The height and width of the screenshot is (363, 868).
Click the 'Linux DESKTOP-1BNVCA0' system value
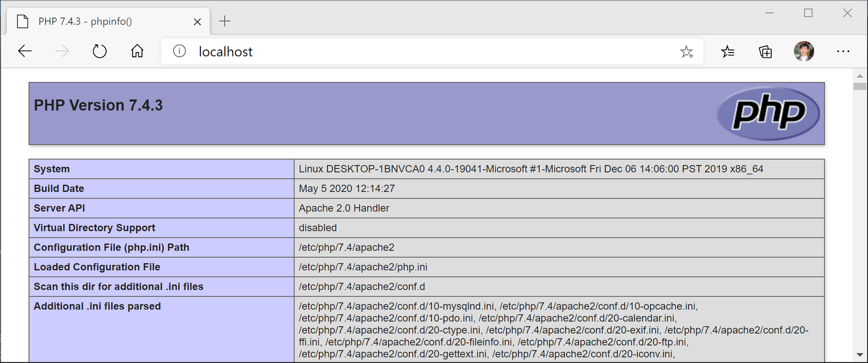click(531, 169)
